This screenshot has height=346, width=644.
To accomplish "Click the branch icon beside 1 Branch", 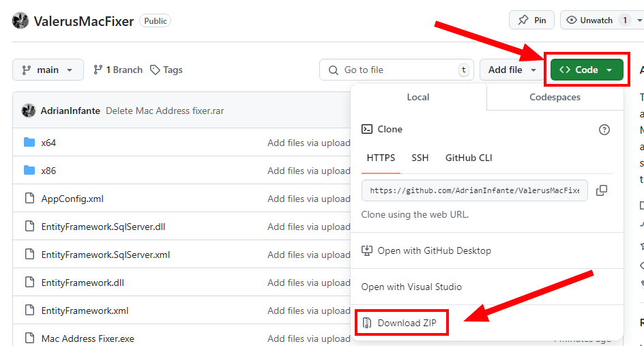I will click(x=98, y=70).
